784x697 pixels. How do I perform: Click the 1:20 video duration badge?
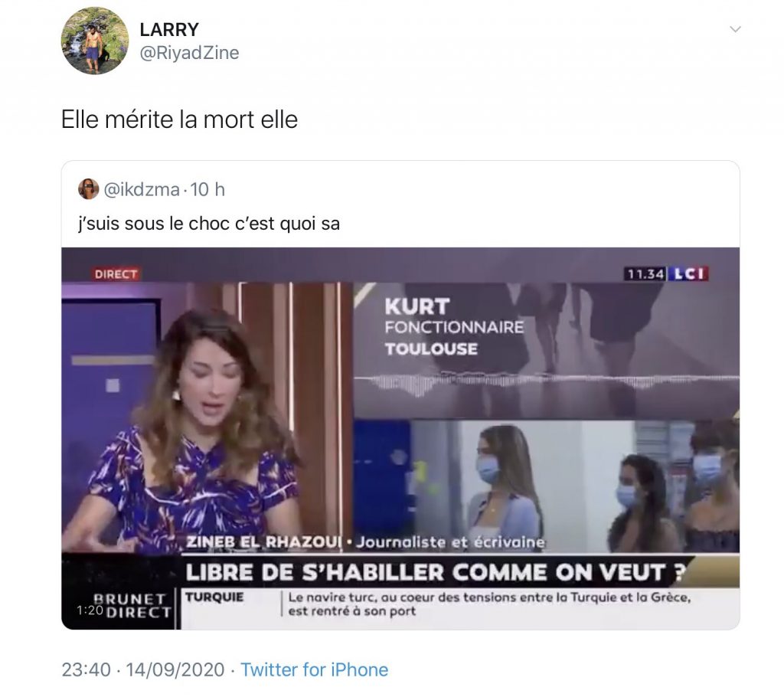pos(90,610)
